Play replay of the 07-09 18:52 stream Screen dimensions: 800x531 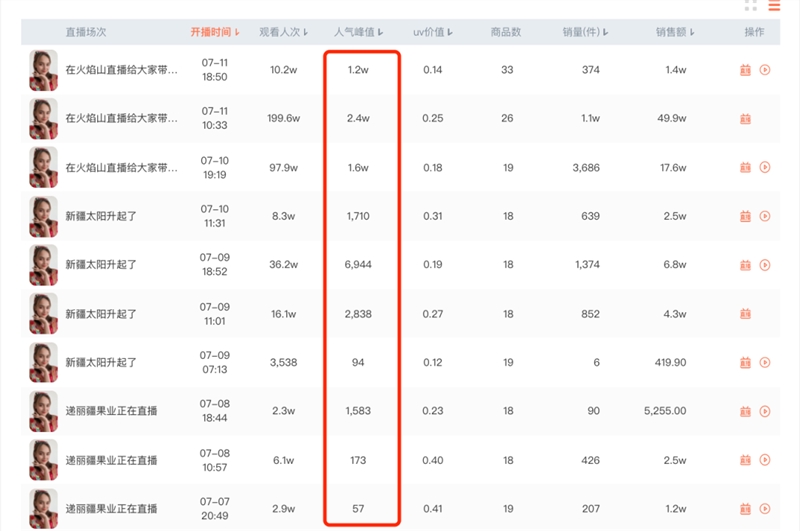[x=765, y=265]
